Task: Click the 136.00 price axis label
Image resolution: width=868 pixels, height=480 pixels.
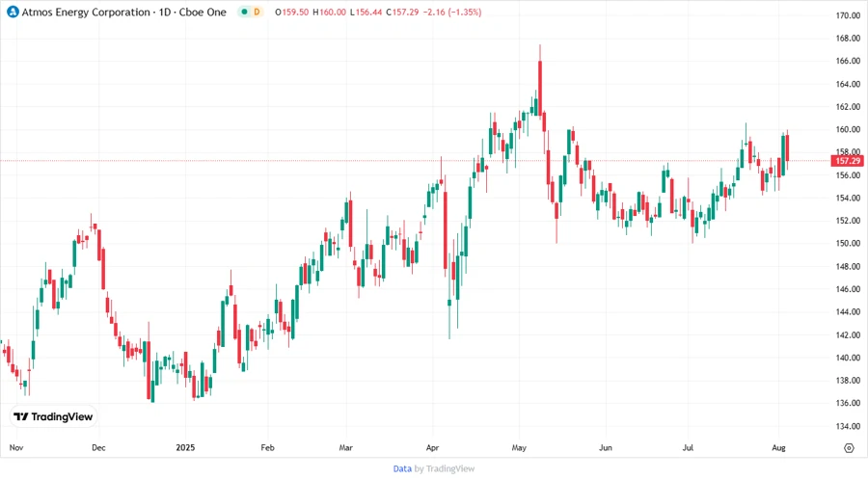Action: [848, 403]
